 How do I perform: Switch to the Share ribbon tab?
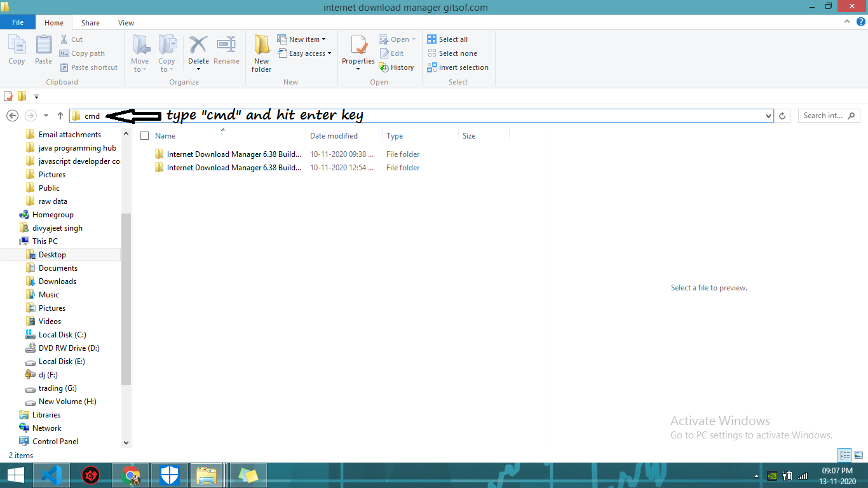point(90,23)
